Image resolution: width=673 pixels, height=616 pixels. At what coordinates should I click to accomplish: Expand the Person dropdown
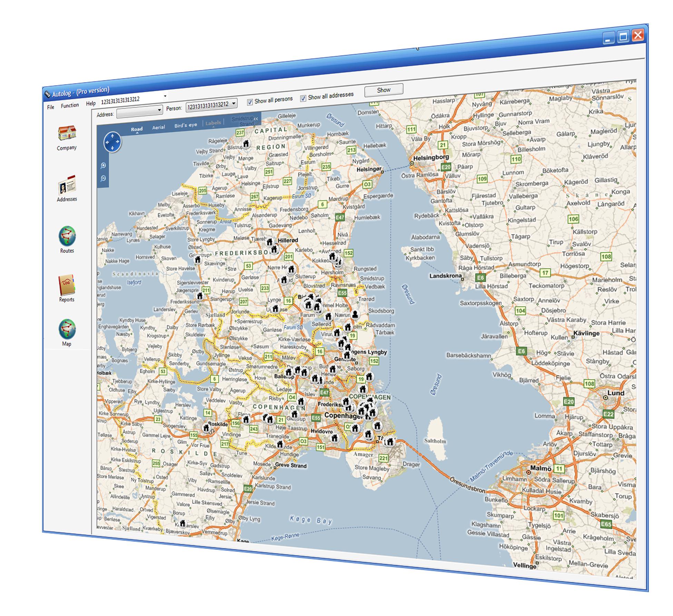click(x=234, y=103)
